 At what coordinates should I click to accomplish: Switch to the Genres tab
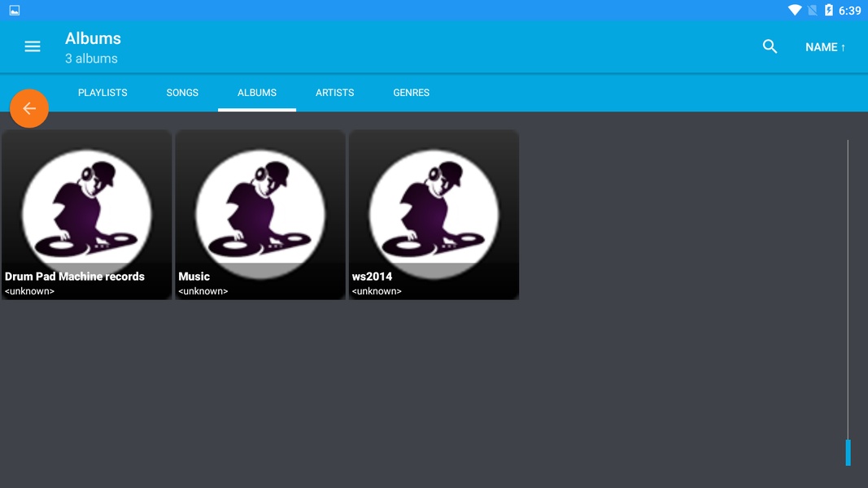click(411, 93)
